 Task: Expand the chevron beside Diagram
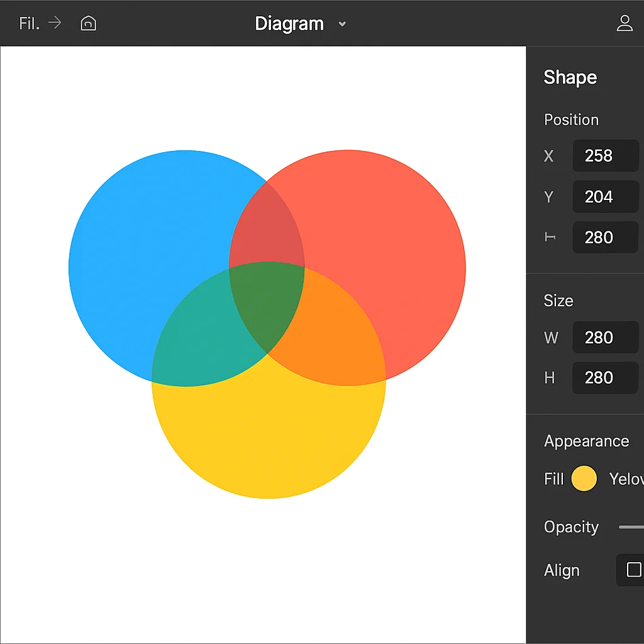tap(341, 24)
